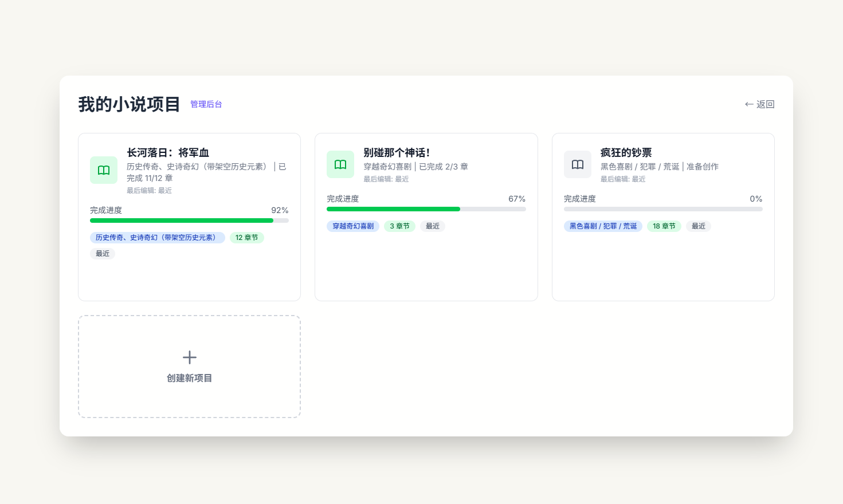This screenshot has width=843, height=504.
Task: Click the book icon on 别碰那个神话! card
Action: pyautogui.click(x=340, y=164)
